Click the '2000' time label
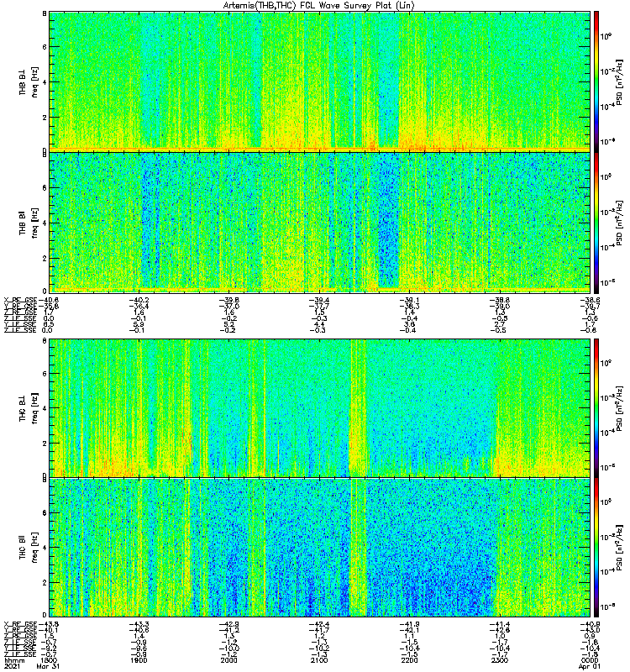This screenshot has height=672, width=630. (228, 660)
